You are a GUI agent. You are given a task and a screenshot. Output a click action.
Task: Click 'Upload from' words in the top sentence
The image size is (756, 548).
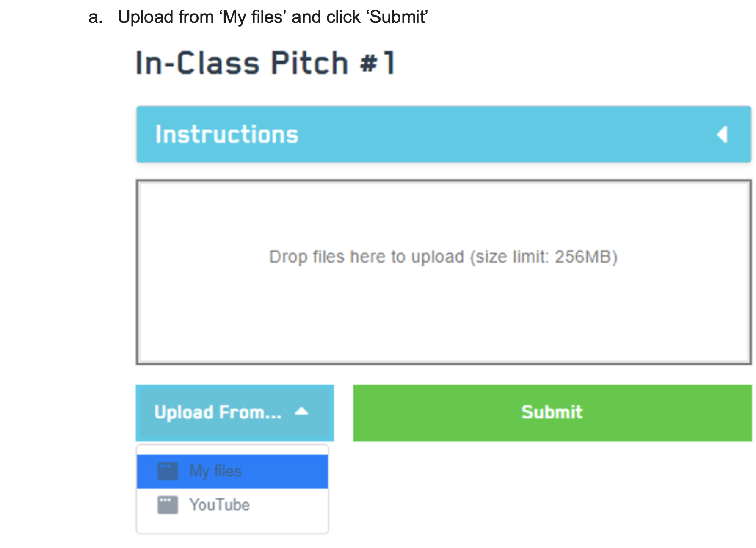click(166, 17)
